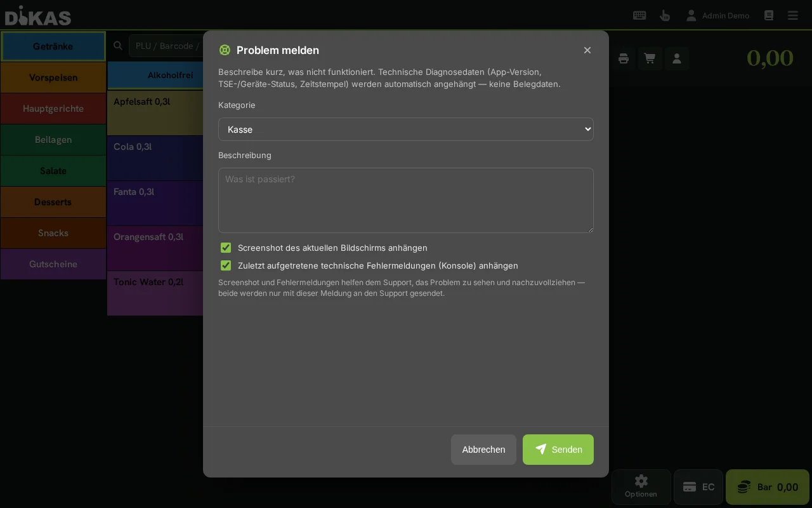The image size is (812, 508).
Task: Click the DiKAS logo
Action: (38, 15)
